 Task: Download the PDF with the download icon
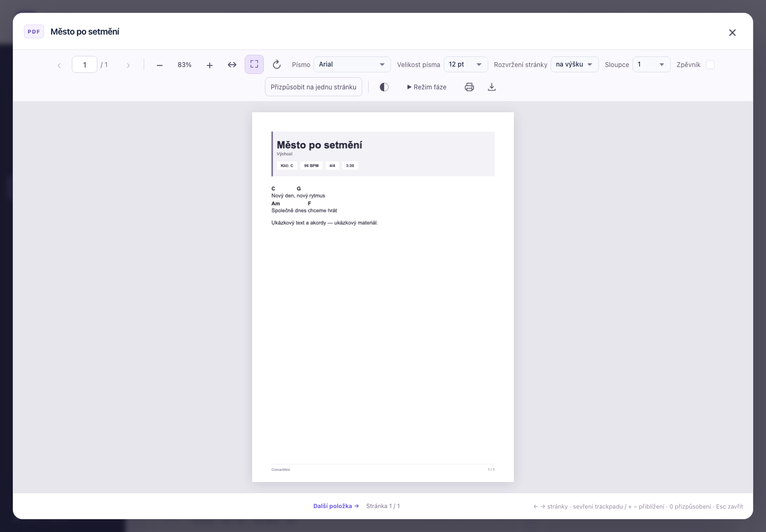click(492, 87)
